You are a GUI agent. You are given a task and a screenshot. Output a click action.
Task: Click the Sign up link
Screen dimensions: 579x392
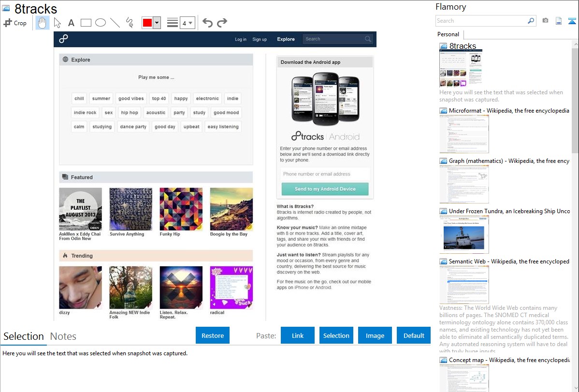[x=259, y=39]
